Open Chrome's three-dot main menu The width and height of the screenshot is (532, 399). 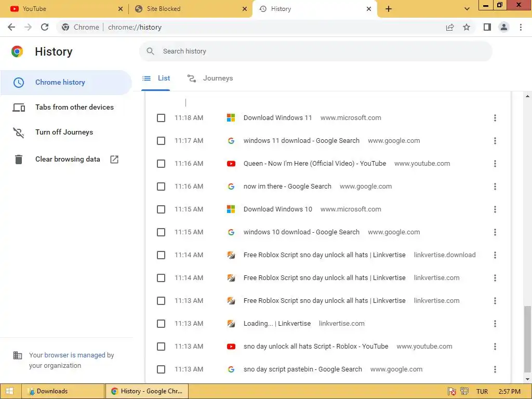(x=521, y=27)
